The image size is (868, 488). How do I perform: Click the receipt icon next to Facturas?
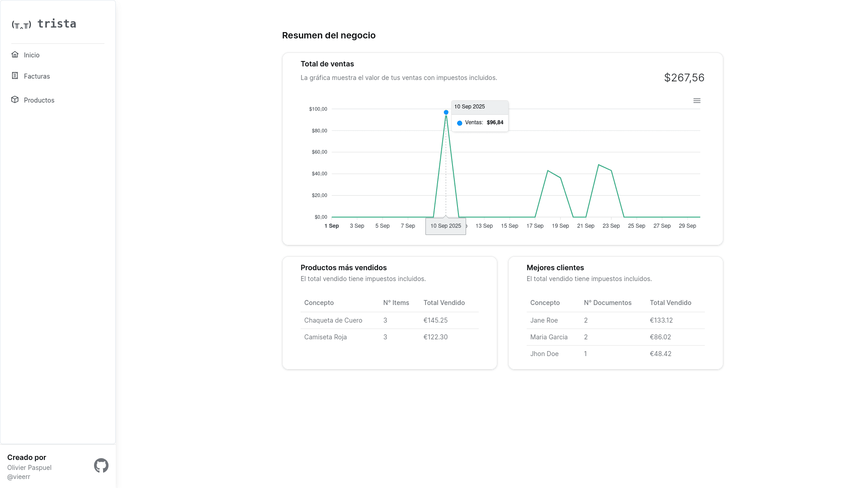coord(15,76)
